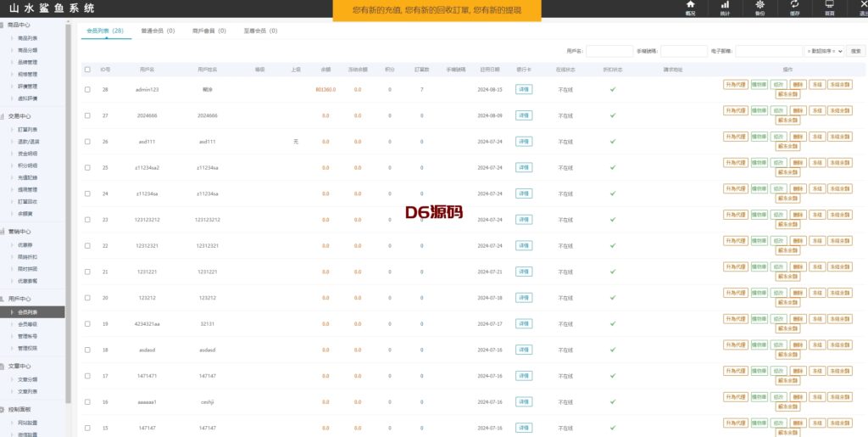The image size is (868, 437).
Task: Tick the select-all checkbox in table header
Action: tap(87, 70)
